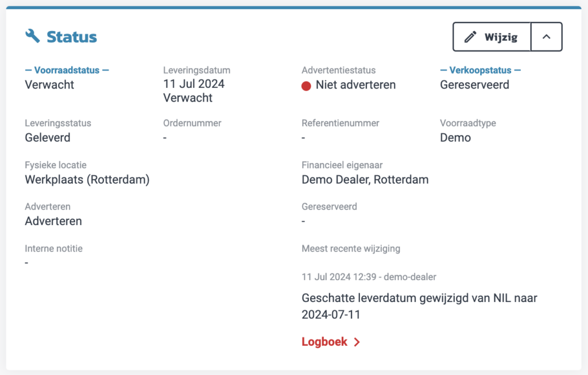This screenshot has width=588, height=375.
Task: Select the Verwacht stock status value
Action: 49,85
